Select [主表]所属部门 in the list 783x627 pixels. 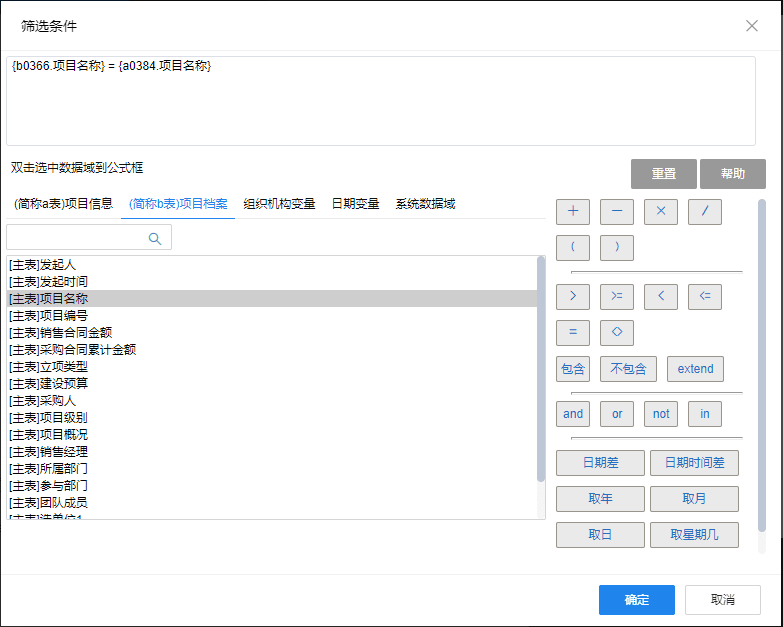tap(272, 468)
